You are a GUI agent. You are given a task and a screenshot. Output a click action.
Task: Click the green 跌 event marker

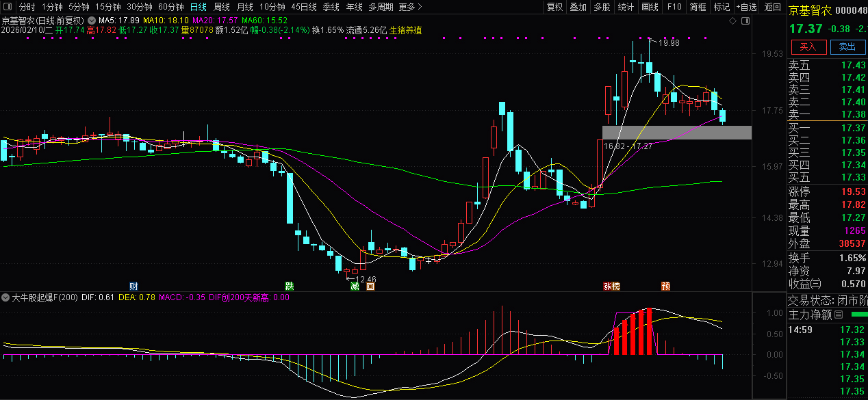[290, 286]
